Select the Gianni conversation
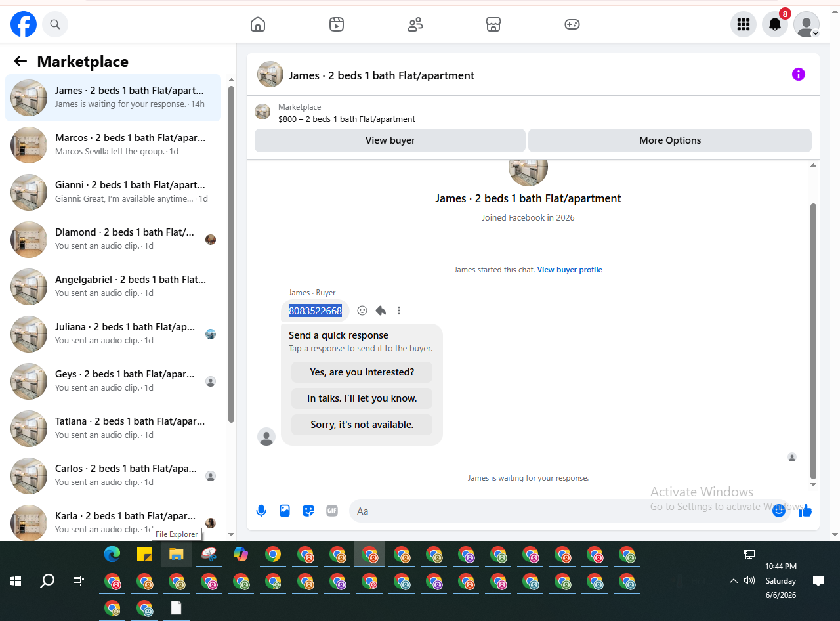This screenshot has width=840, height=621. click(113, 192)
